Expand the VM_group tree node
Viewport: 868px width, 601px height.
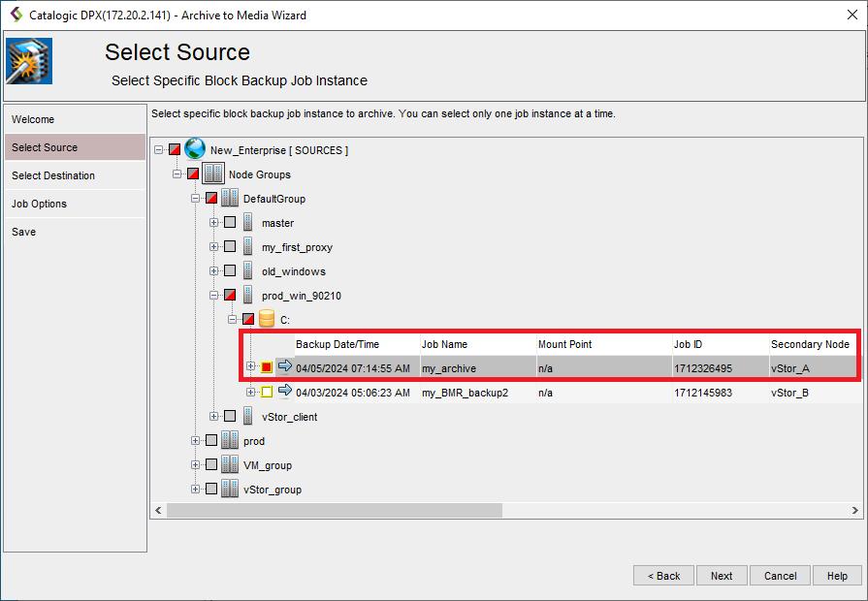pyautogui.click(x=196, y=465)
